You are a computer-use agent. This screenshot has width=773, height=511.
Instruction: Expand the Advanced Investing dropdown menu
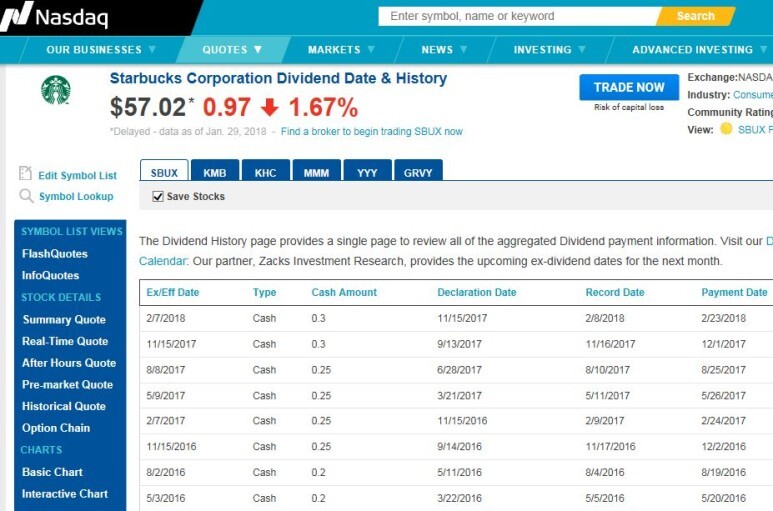699,50
